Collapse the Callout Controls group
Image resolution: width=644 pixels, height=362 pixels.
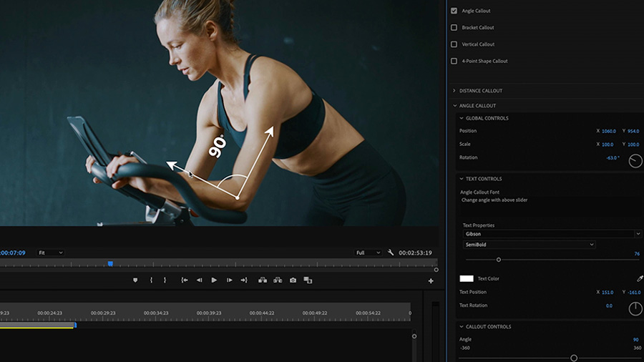coord(462,327)
